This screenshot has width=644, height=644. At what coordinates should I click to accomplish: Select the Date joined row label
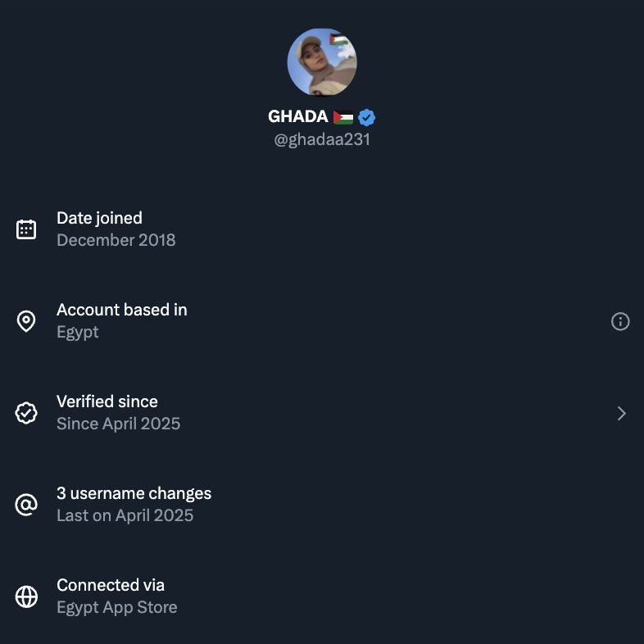pyautogui.click(x=99, y=218)
